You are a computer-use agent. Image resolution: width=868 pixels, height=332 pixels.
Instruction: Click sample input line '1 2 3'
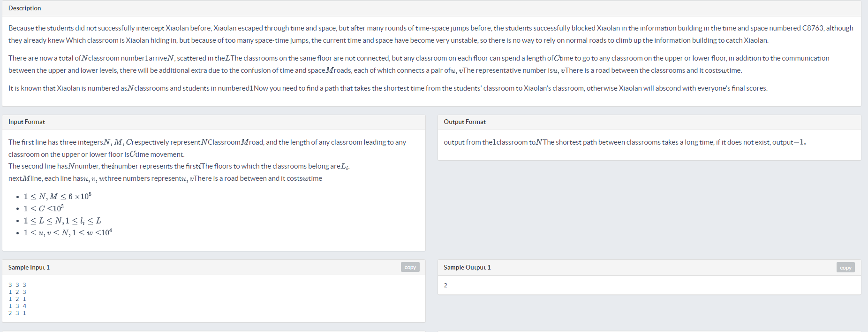(17, 292)
